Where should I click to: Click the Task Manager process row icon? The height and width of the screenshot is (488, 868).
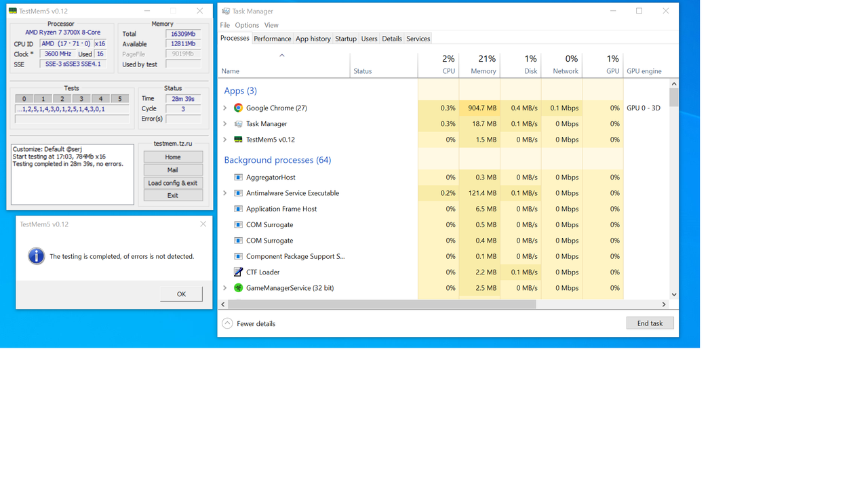pos(238,124)
